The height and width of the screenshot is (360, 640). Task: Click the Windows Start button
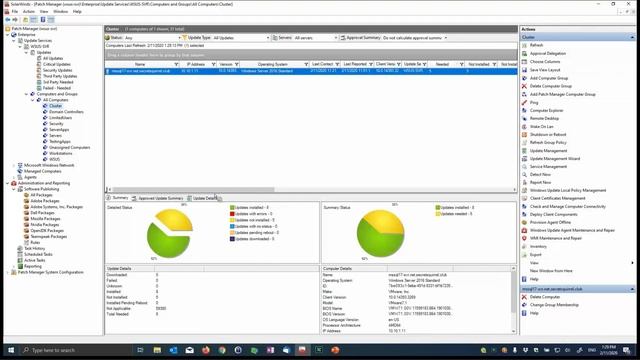(x=11, y=350)
